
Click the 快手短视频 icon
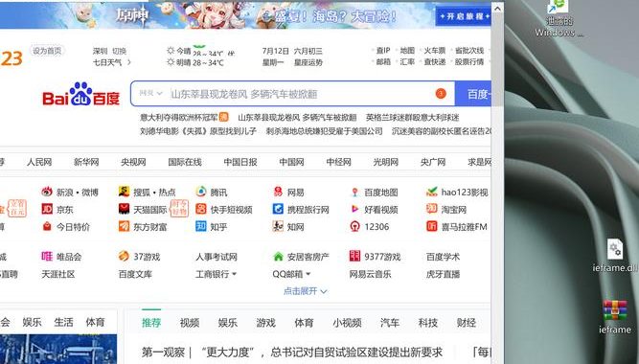[x=201, y=209]
